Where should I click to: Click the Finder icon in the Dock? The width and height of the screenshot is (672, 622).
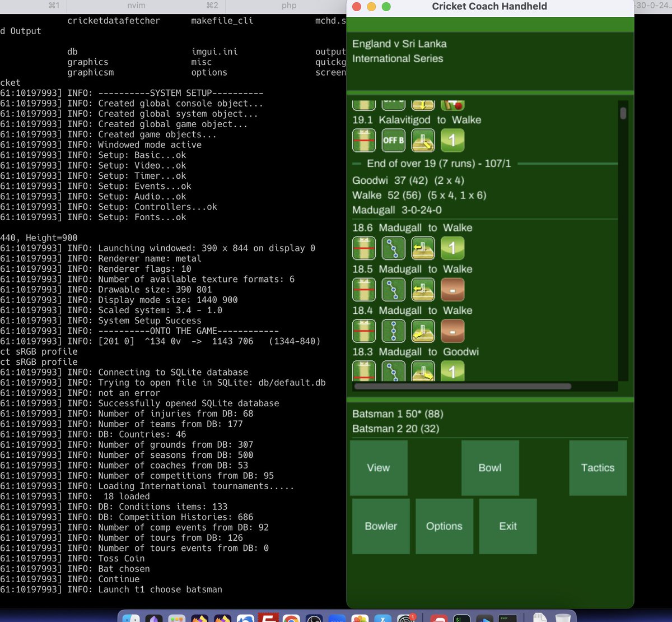(x=131, y=618)
